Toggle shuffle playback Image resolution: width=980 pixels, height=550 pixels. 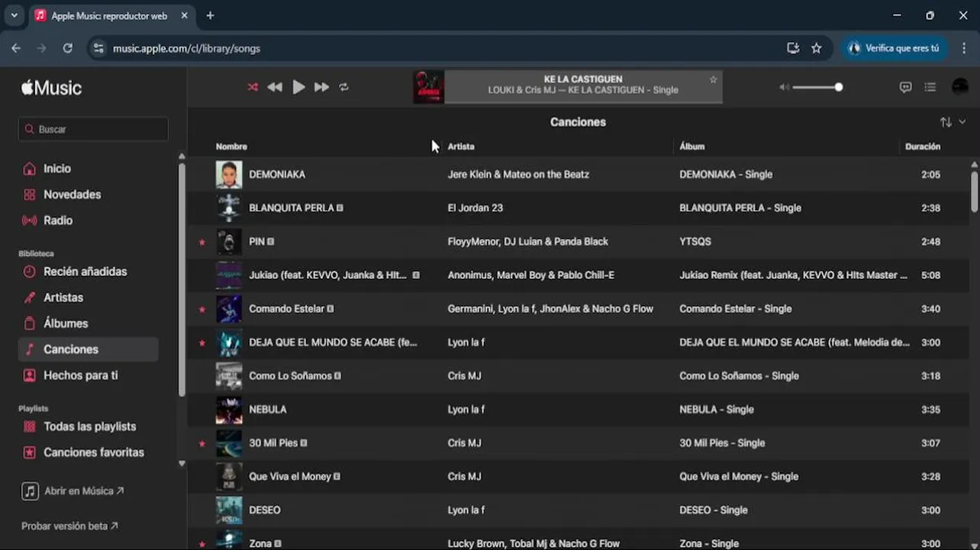[253, 87]
